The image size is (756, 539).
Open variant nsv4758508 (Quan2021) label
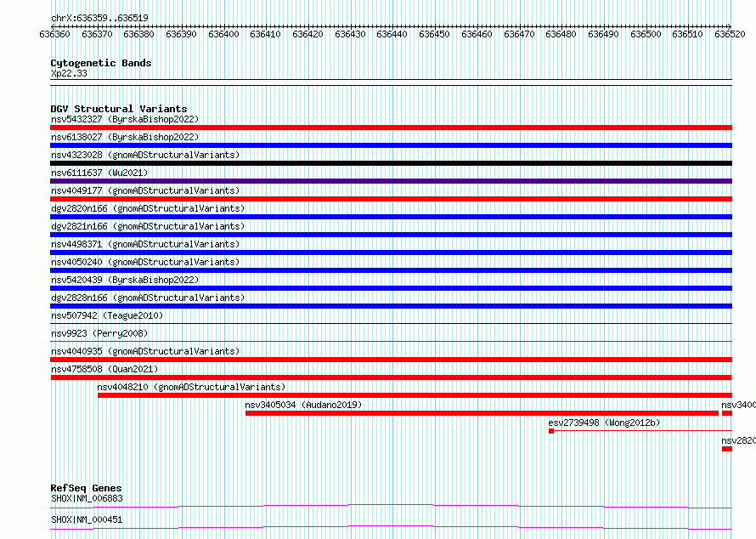pyautogui.click(x=104, y=369)
